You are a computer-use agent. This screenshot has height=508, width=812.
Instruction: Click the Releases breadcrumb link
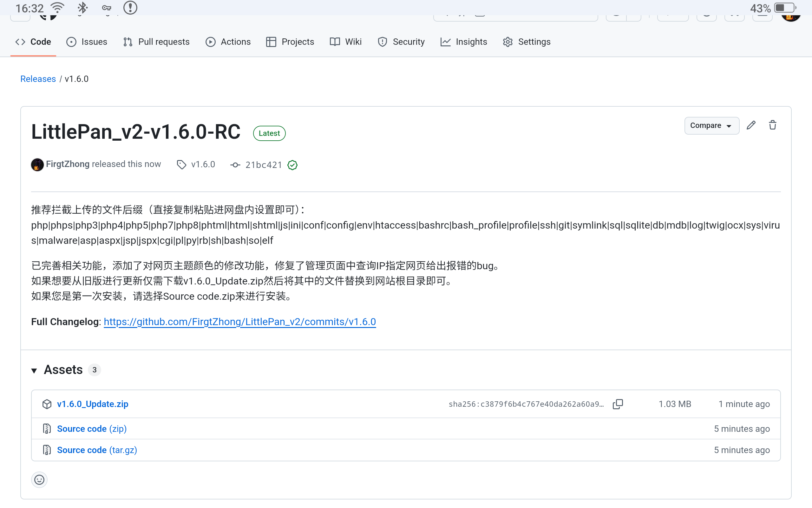[38, 79]
